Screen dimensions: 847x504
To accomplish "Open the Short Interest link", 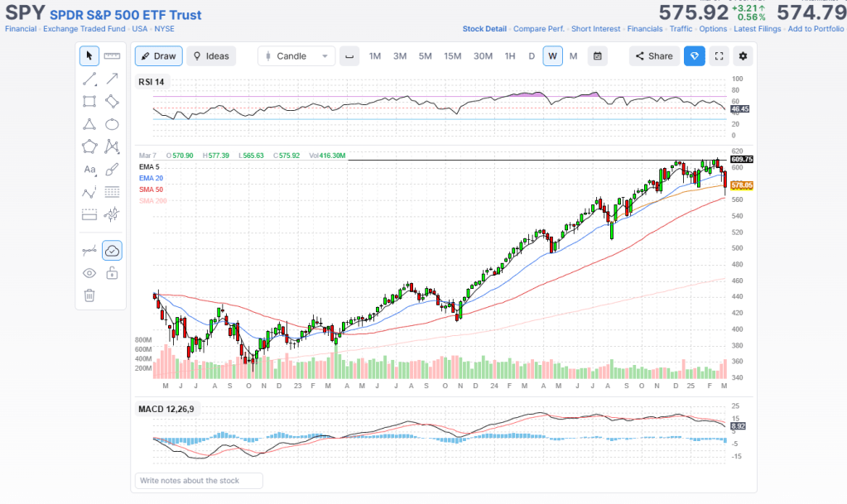I will point(595,29).
